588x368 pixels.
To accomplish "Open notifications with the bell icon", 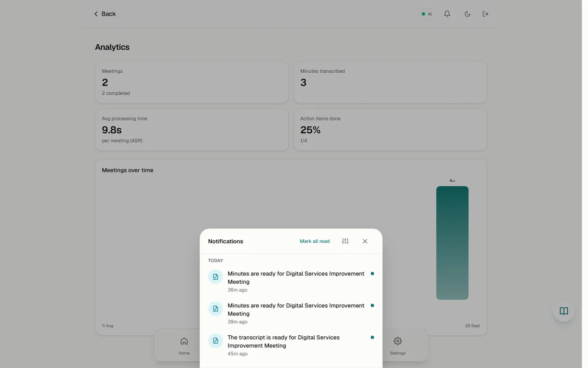I will [447, 14].
